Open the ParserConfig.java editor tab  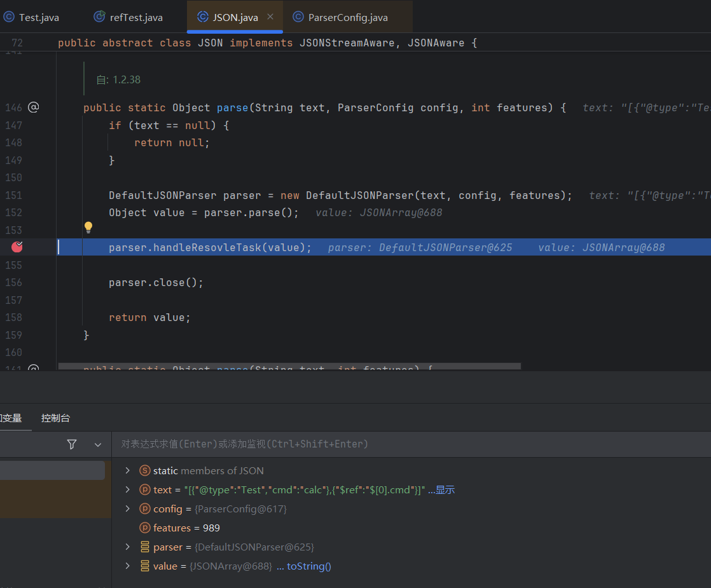[340, 17]
